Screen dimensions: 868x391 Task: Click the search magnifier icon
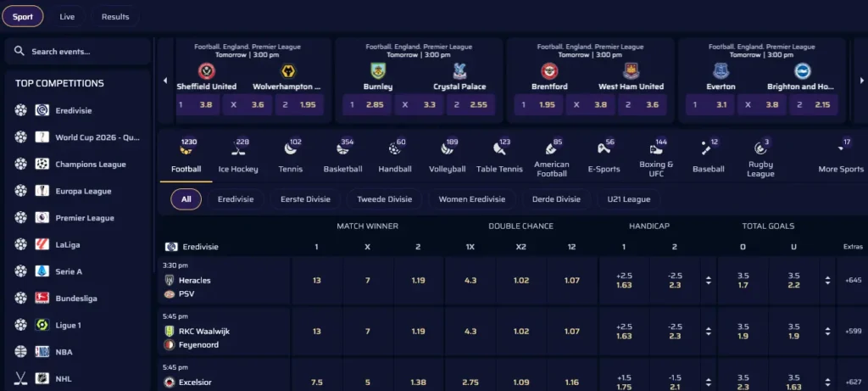pyautogui.click(x=19, y=51)
